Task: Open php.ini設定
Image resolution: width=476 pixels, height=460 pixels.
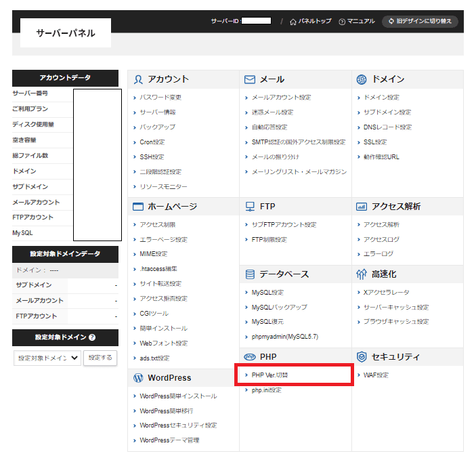Action: pyautogui.click(x=266, y=390)
